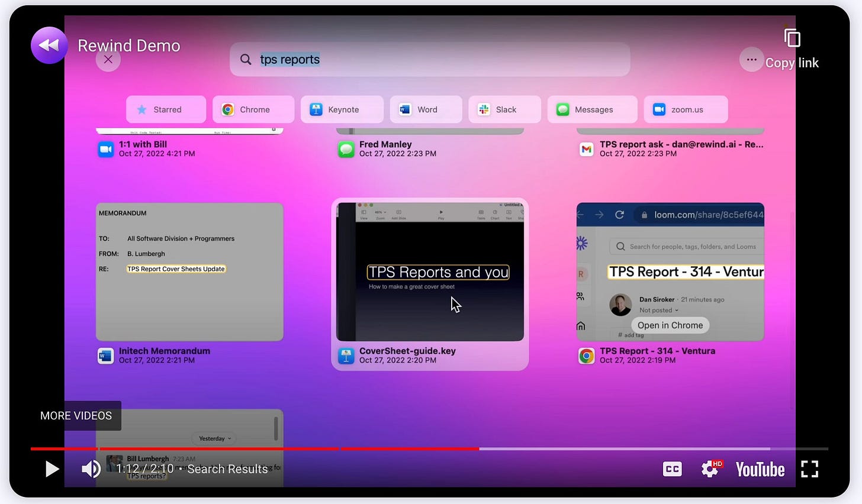Viewport: 862px width, 504px height.
Task: Select the TPS report ask email result
Action: pyautogui.click(x=681, y=144)
